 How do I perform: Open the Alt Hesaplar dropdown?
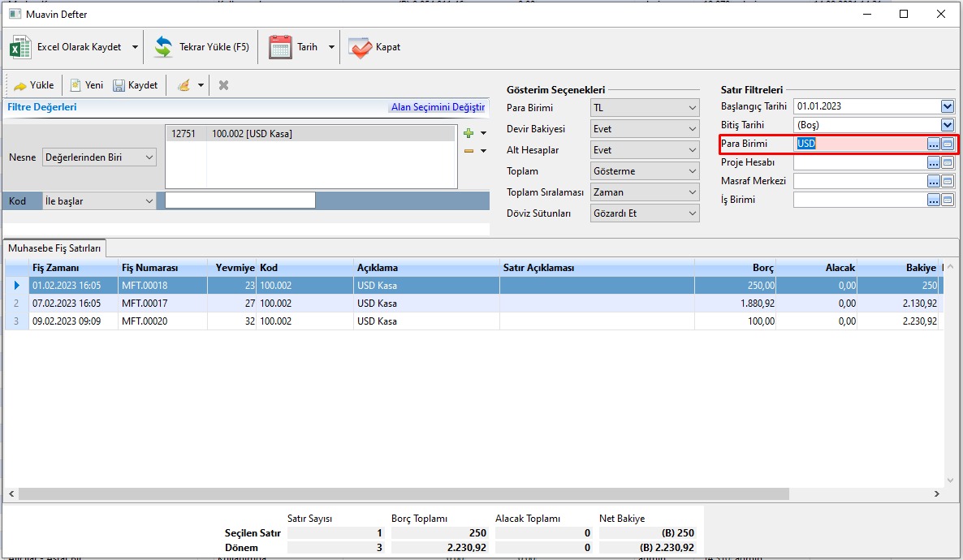click(644, 150)
